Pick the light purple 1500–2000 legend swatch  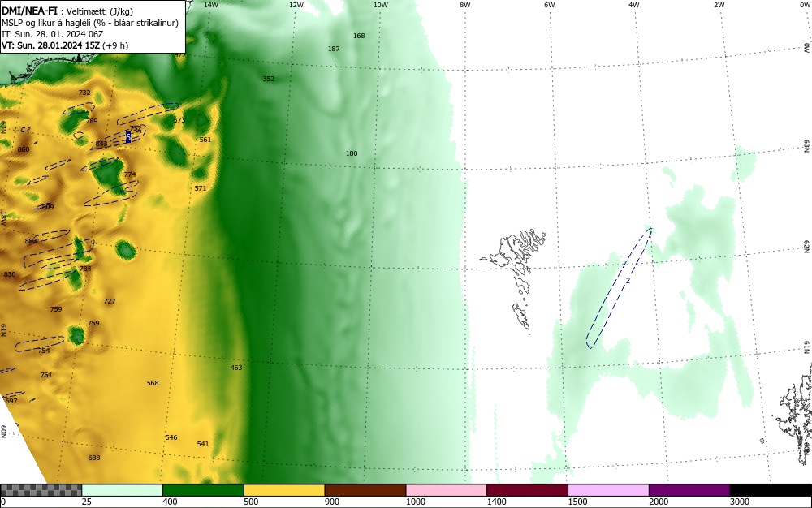coord(608,490)
